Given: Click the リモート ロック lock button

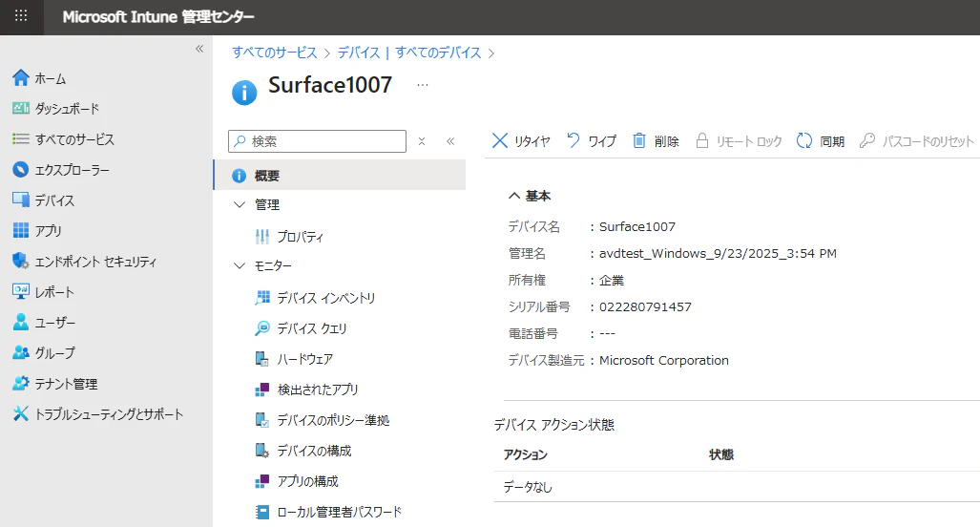Looking at the screenshot, I should (739, 141).
